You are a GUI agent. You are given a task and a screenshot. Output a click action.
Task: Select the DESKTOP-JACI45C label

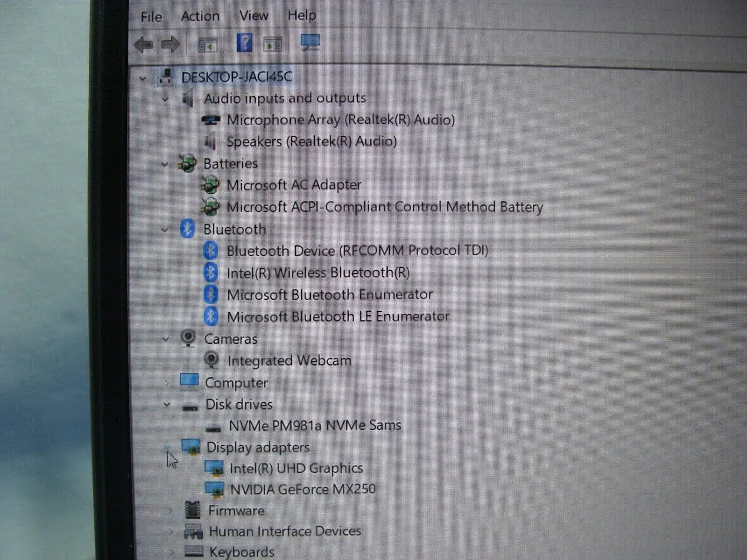[236, 77]
